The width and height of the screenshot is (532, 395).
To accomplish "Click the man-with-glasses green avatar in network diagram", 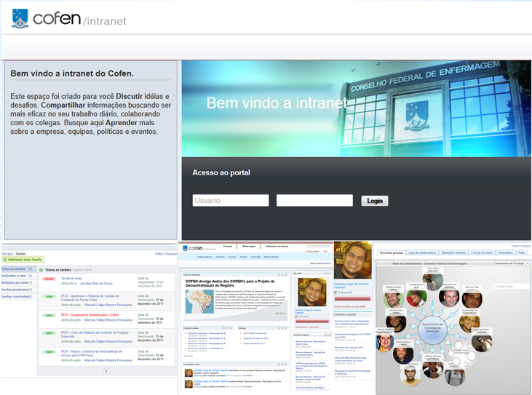I will (x=393, y=299).
